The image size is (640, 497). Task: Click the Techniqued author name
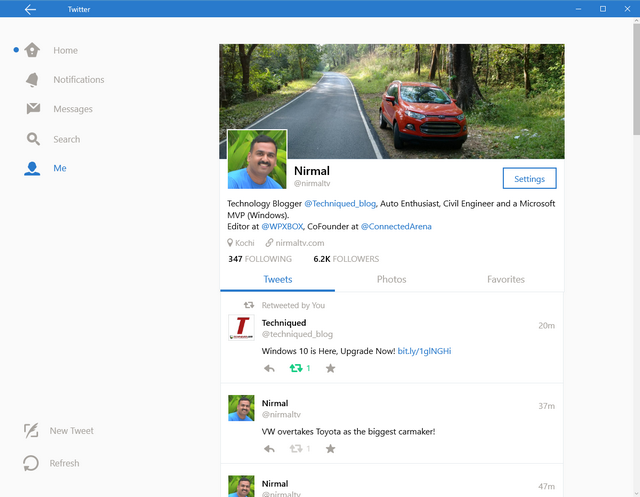click(x=284, y=323)
